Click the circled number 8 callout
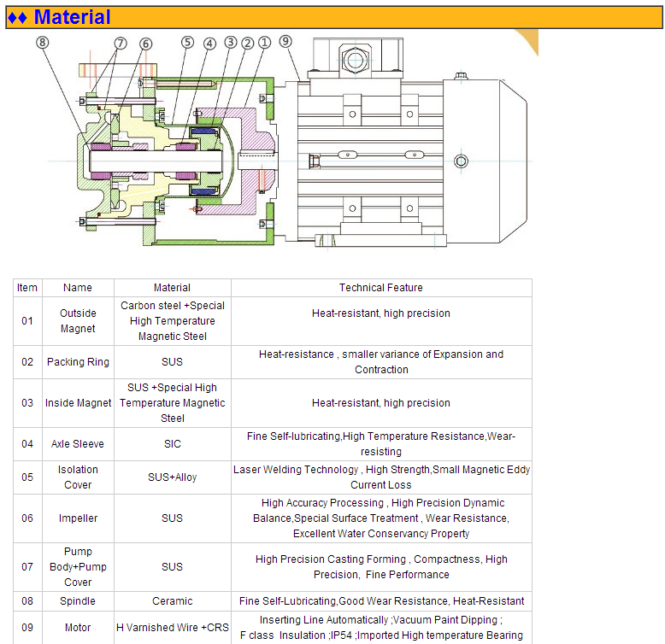The image size is (665, 644). (42, 43)
